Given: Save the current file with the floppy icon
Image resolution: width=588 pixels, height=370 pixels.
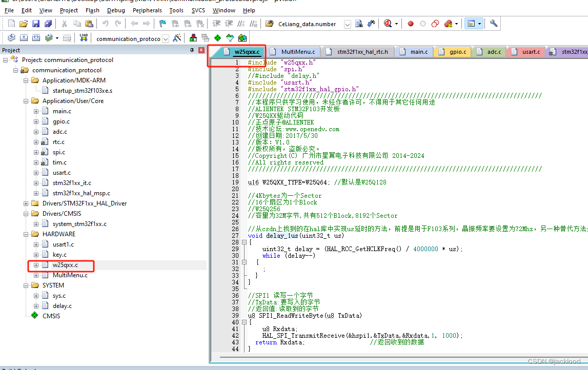Looking at the screenshot, I should click(x=36, y=24).
